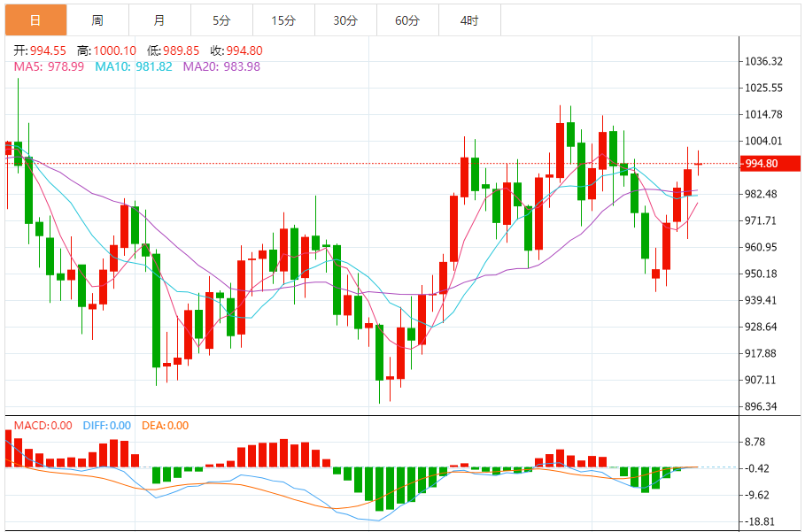805x532 pixels.
Task: Click the 896.34 price axis label
Action: 761,406
